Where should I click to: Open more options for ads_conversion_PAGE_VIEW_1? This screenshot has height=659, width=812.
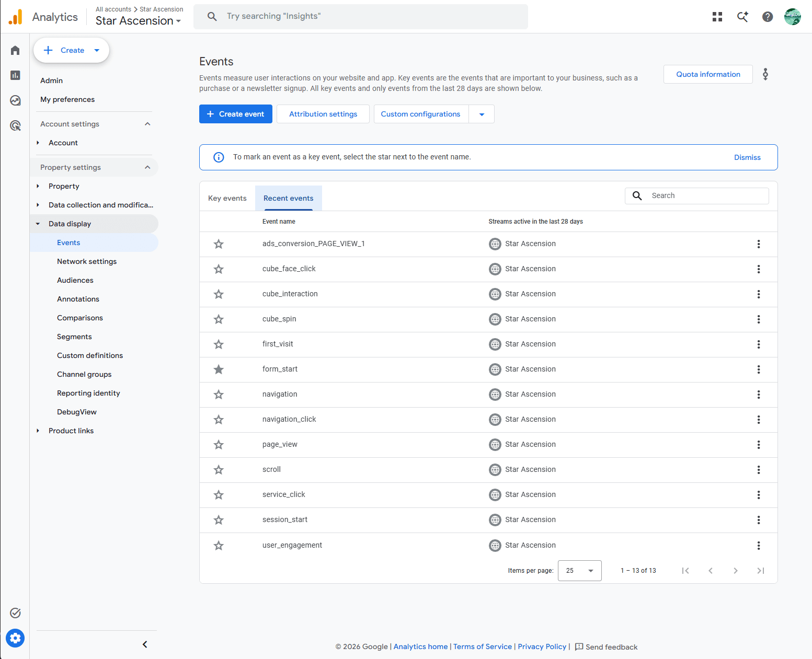click(759, 244)
